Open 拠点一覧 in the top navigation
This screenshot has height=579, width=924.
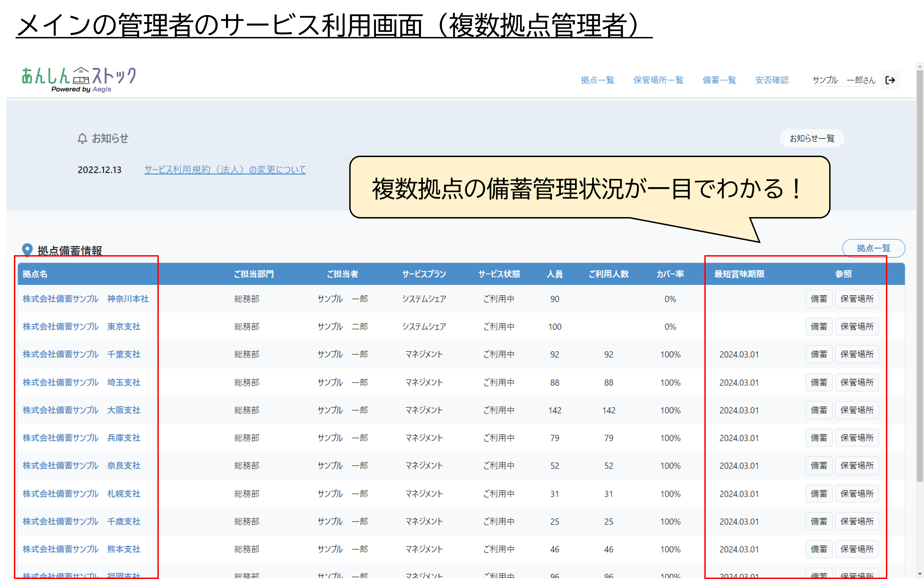[x=597, y=80]
